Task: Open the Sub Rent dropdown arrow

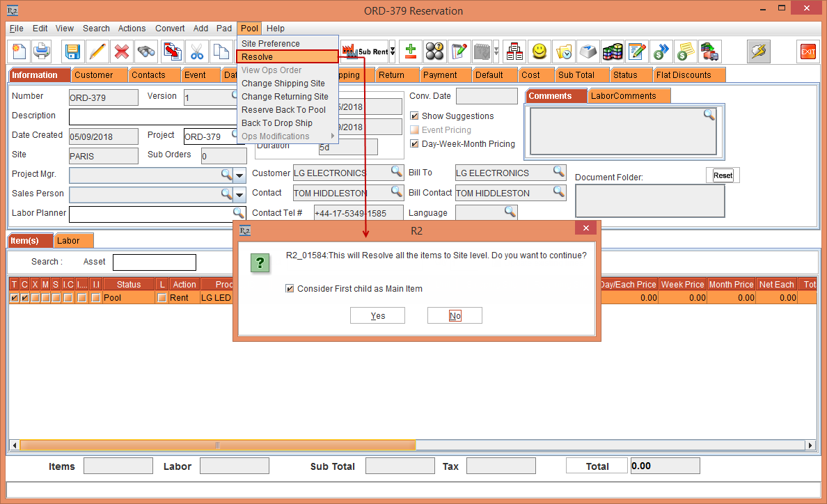Action: pos(393,52)
